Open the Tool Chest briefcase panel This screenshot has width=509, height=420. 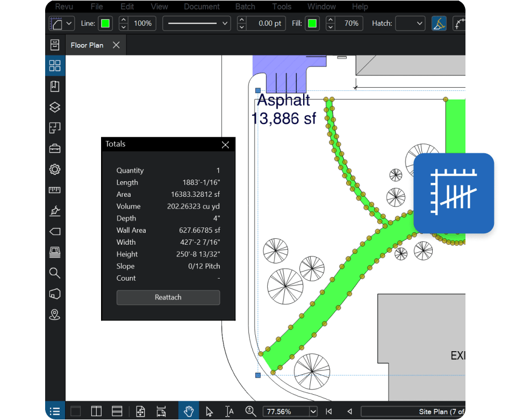click(55, 148)
